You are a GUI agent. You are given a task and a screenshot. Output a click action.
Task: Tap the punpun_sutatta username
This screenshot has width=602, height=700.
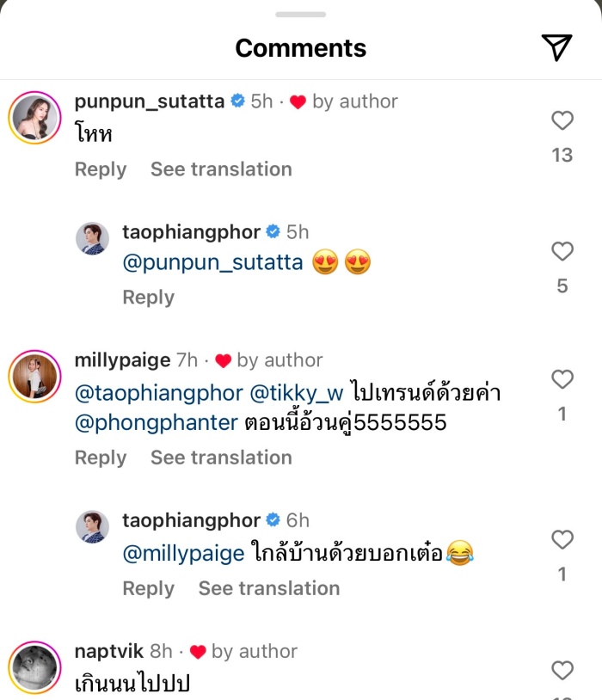pyautogui.click(x=150, y=101)
